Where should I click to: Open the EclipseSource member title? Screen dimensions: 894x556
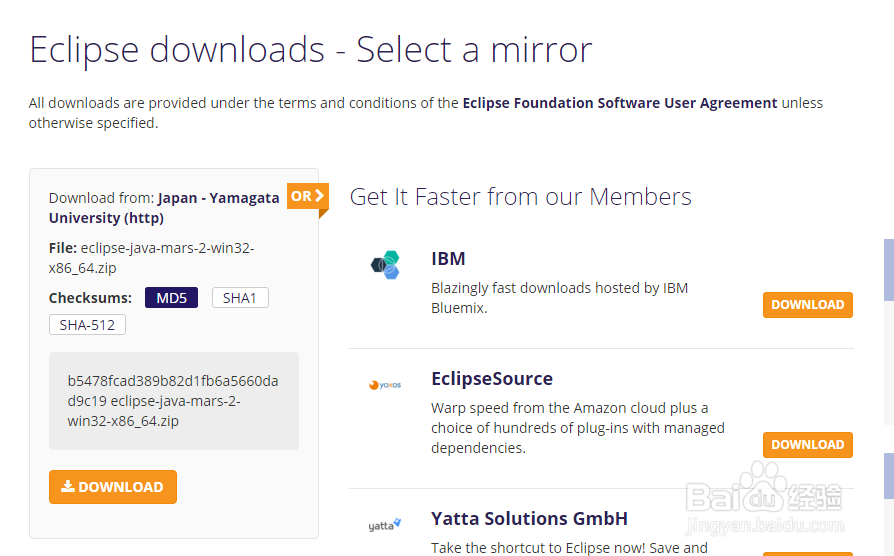click(x=491, y=378)
